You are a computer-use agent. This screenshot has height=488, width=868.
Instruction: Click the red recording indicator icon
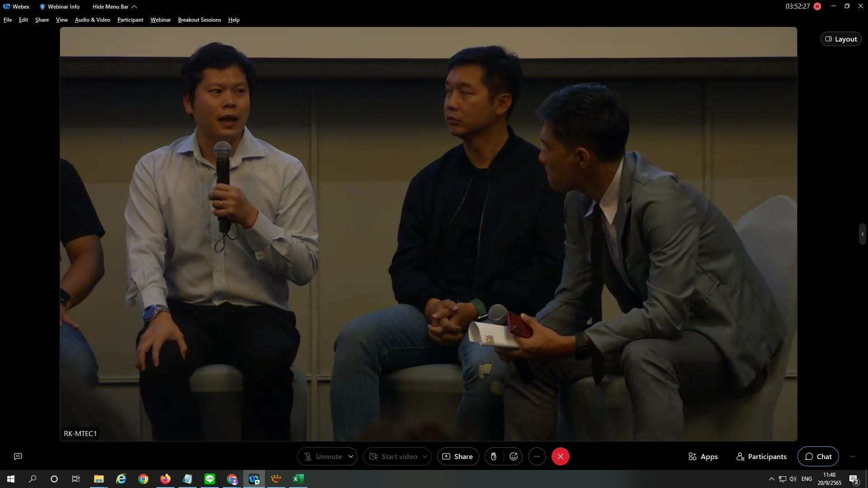tap(817, 6)
